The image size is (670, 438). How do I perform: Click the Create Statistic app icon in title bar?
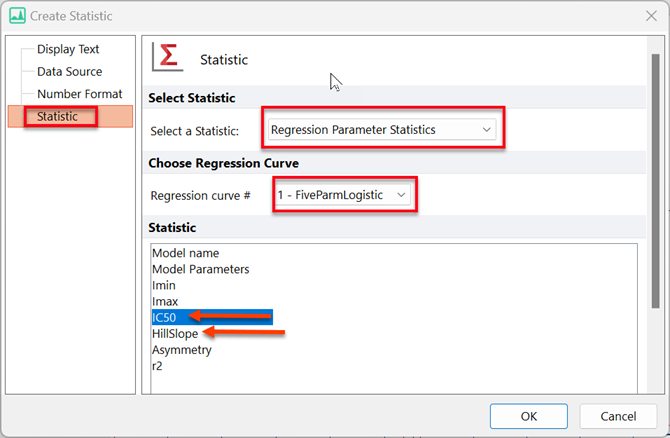click(x=16, y=16)
